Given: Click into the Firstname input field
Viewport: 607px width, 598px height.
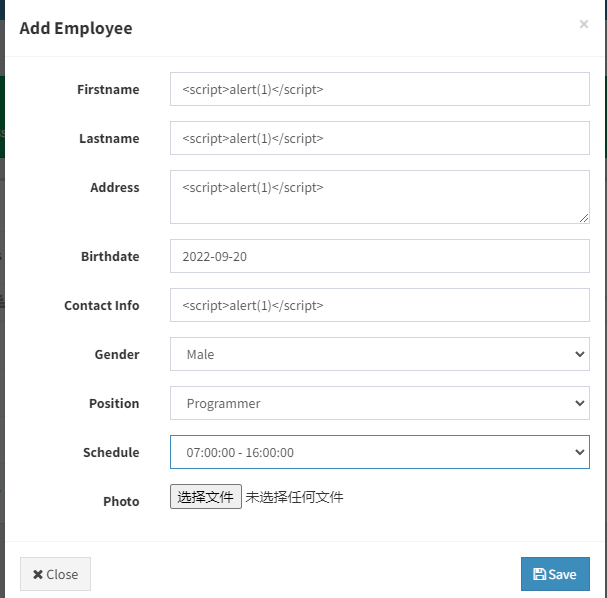Looking at the screenshot, I should click(x=380, y=89).
